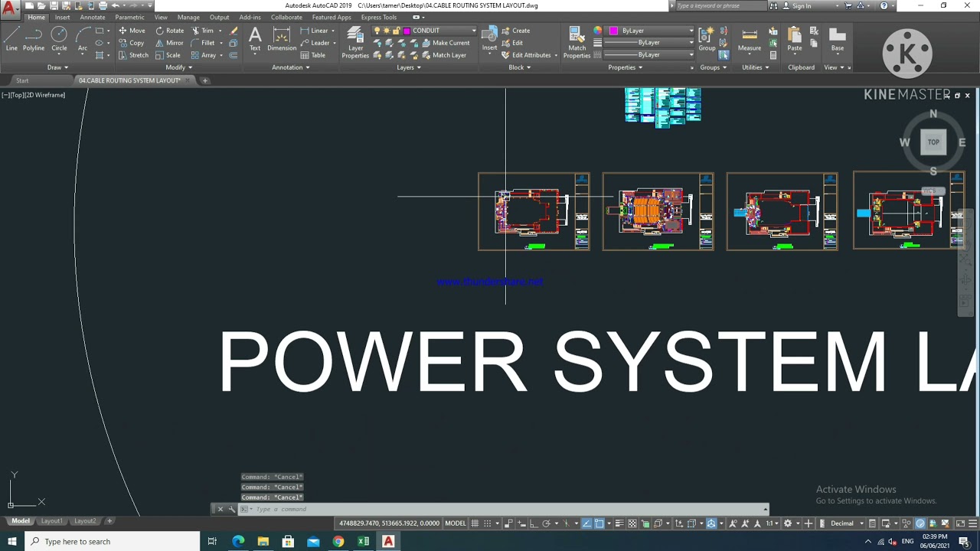Switch to the Manage ribbon tab

coord(188,17)
